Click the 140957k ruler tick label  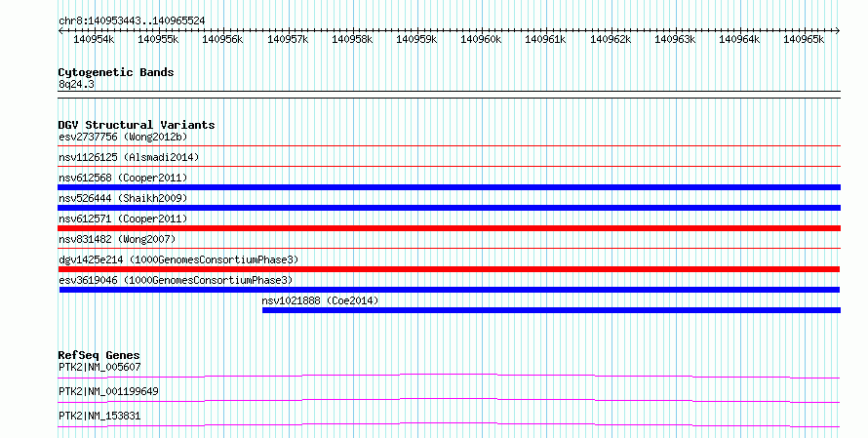pyautogui.click(x=288, y=39)
